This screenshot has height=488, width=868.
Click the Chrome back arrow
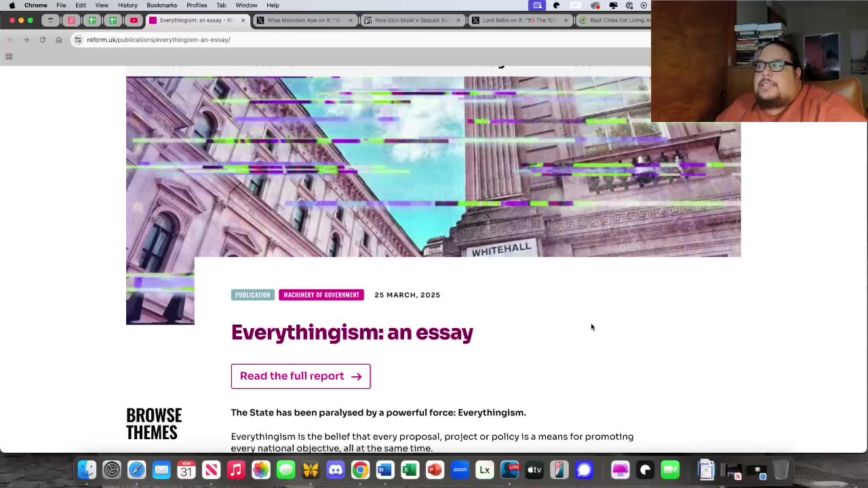pos(9,40)
